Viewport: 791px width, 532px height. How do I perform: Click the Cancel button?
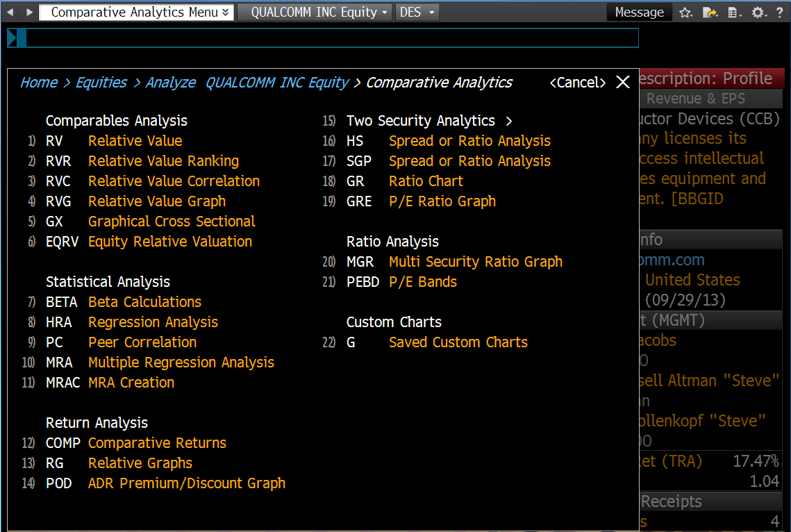577,82
